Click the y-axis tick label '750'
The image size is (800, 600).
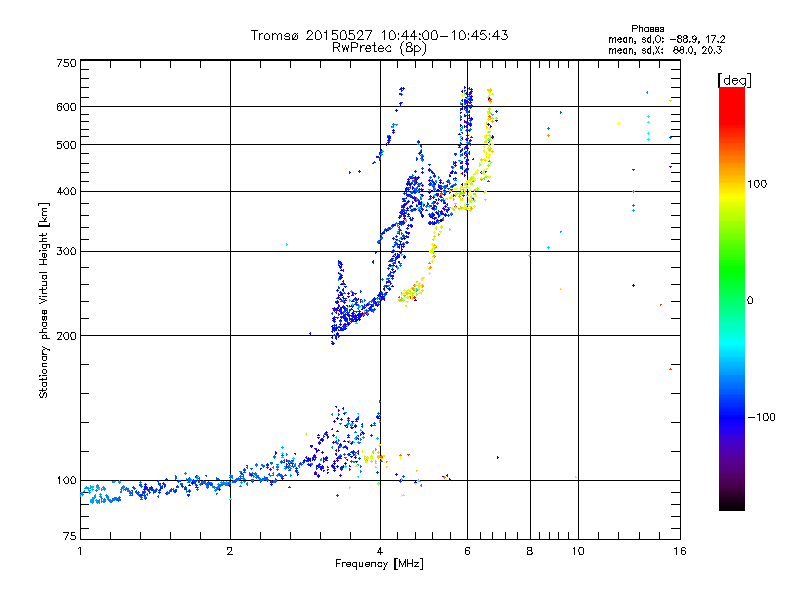click(66, 63)
